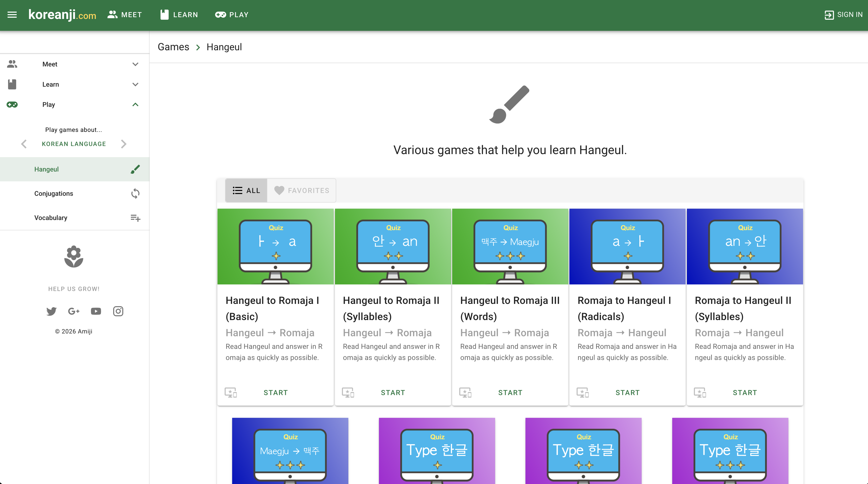Click the gamepad icon next to Play
The image size is (868, 484).
pos(12,105)
